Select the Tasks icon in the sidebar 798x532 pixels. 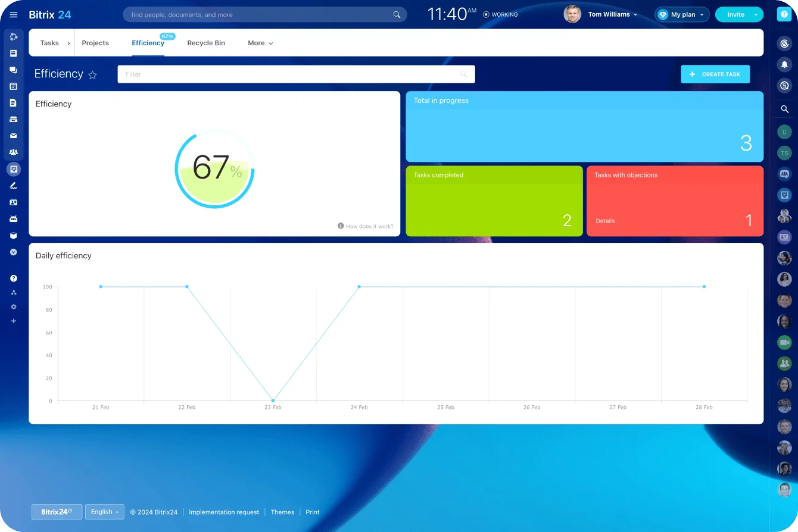coord(13,169)
